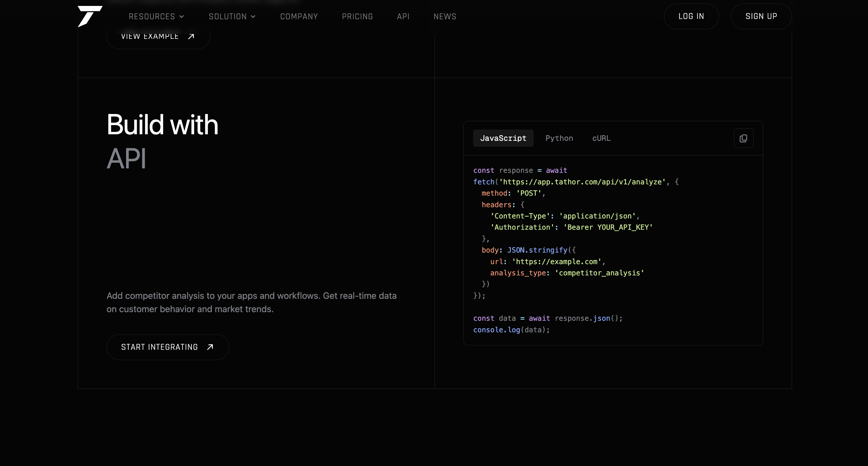Click the method: 'POST' line
Screen dimensions: 868x466
[x=513, y=193]
